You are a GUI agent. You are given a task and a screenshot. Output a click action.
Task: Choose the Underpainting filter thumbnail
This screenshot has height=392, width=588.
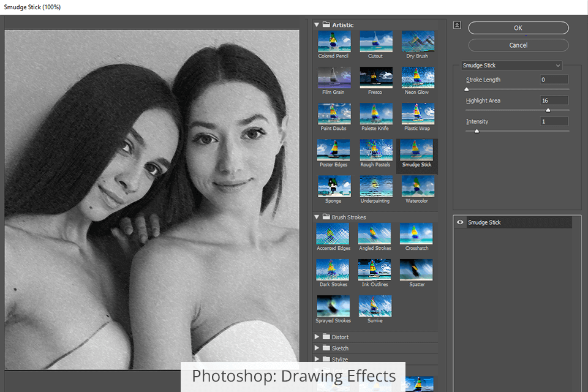[375, 186]
